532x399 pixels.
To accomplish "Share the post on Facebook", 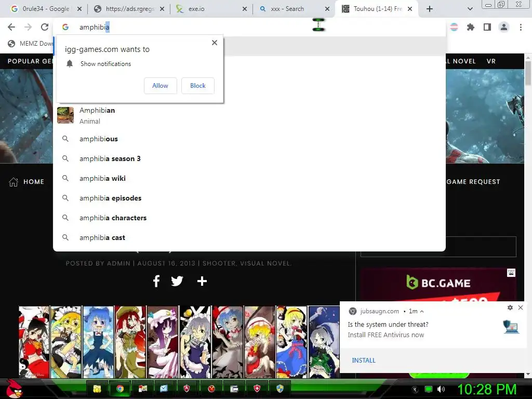I will 156,281.
